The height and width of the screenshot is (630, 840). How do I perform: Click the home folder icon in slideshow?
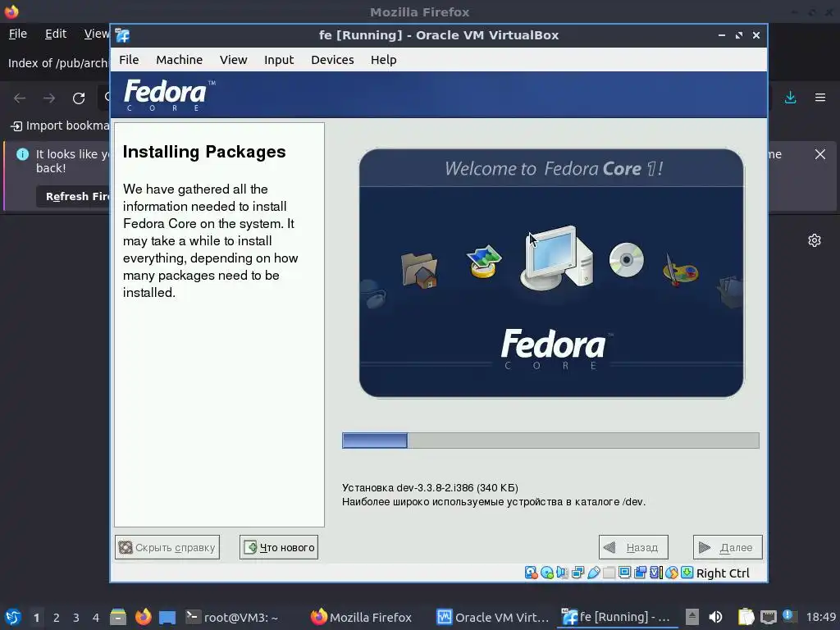[x=419, y=271]
